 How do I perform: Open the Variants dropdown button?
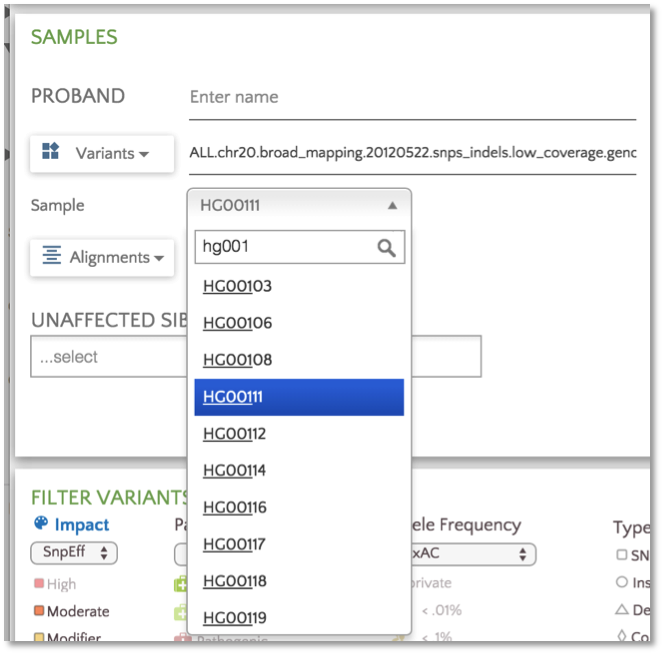tap(102, 154)
